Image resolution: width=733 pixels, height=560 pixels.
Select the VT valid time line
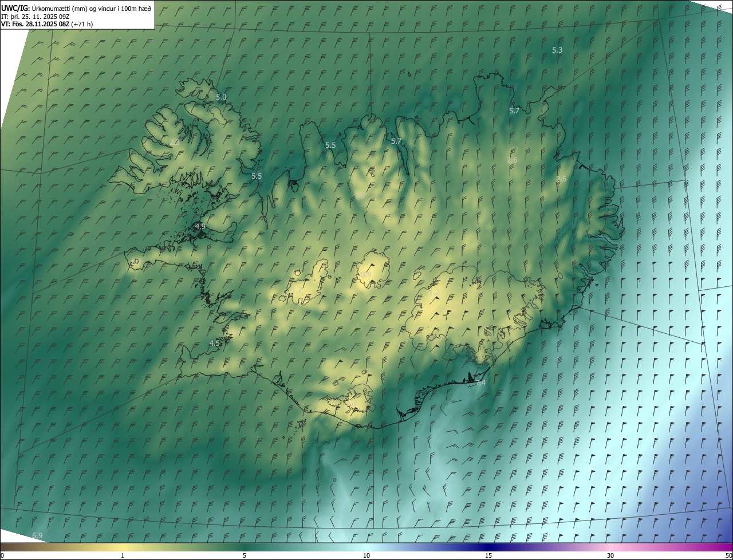pyautogui.click(x=47, y=24)
